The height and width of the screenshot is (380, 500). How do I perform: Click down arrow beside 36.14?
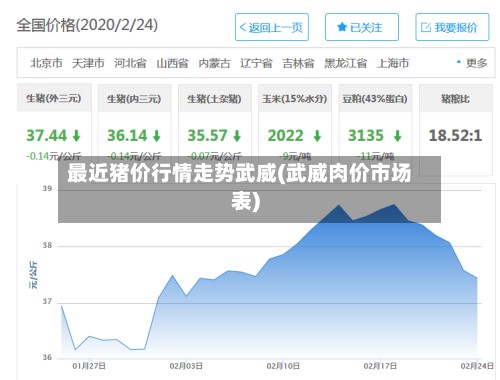157,136
